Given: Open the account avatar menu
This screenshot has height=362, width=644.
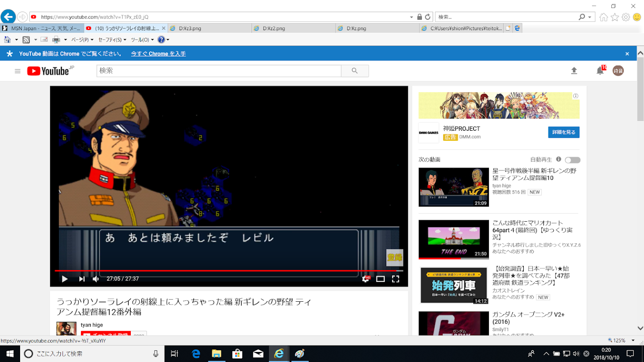Looking at the screenshot, I should tap(618, 71).
